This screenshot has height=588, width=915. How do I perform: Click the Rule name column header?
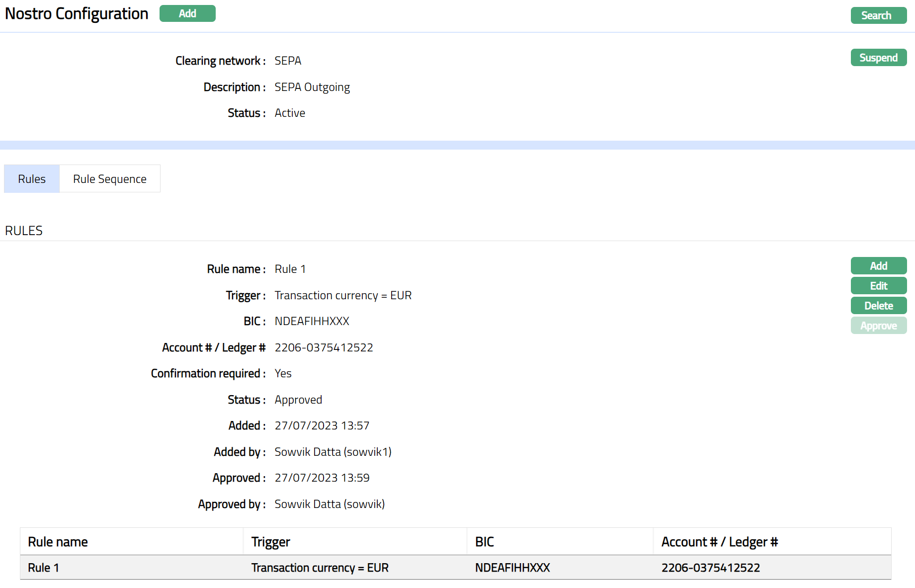click(58, 542)
